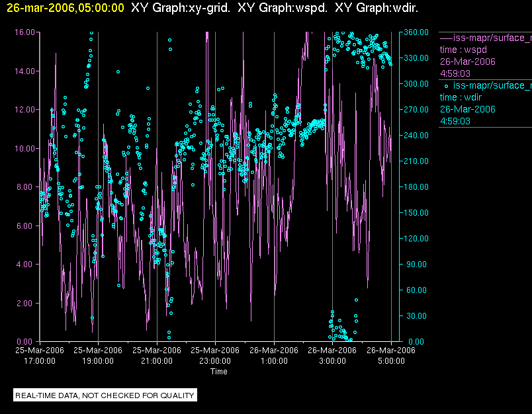The image size is (532, 414).
Task: Click the 16.00 wind speed axis label
Action: (24, 32)
